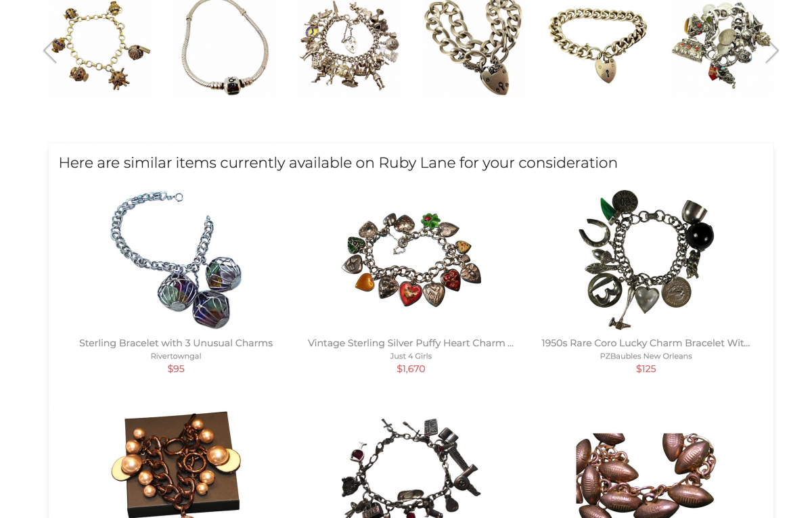
Task: Visit the Rivertowngal shop link
Action: (176, 356)
